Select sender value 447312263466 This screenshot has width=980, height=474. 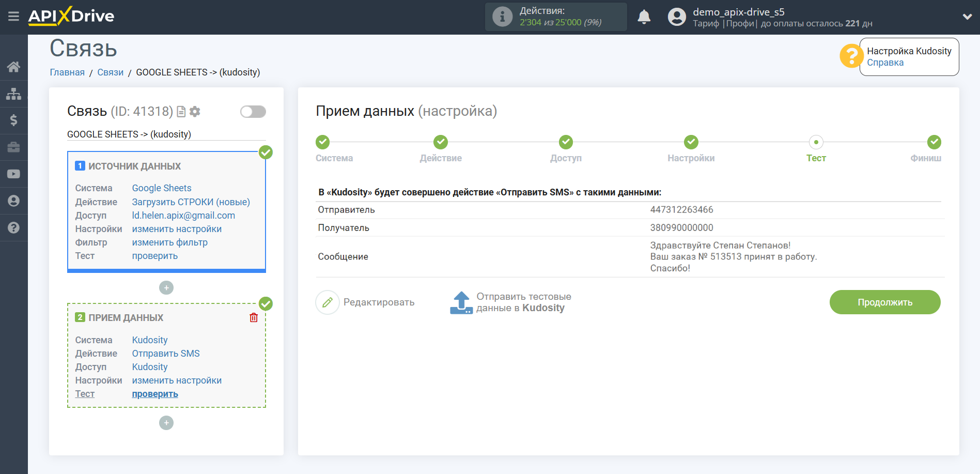681,210
